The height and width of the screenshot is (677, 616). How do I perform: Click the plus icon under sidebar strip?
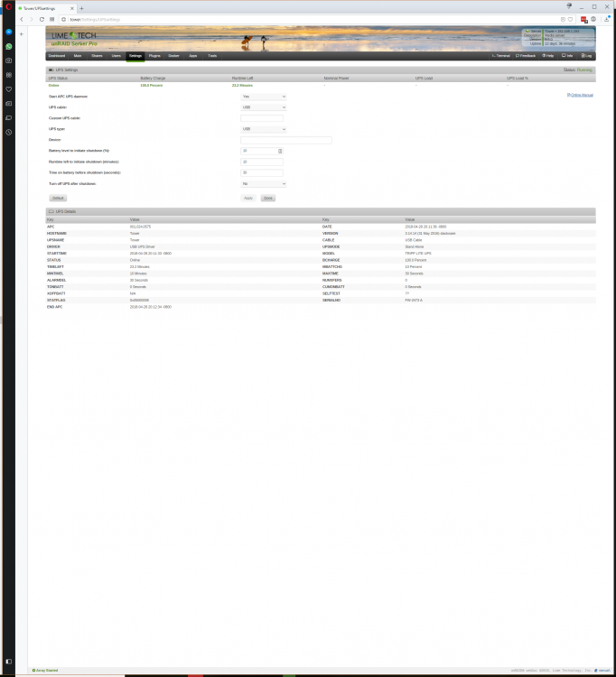pyautogui.click(x=22, y=34)
